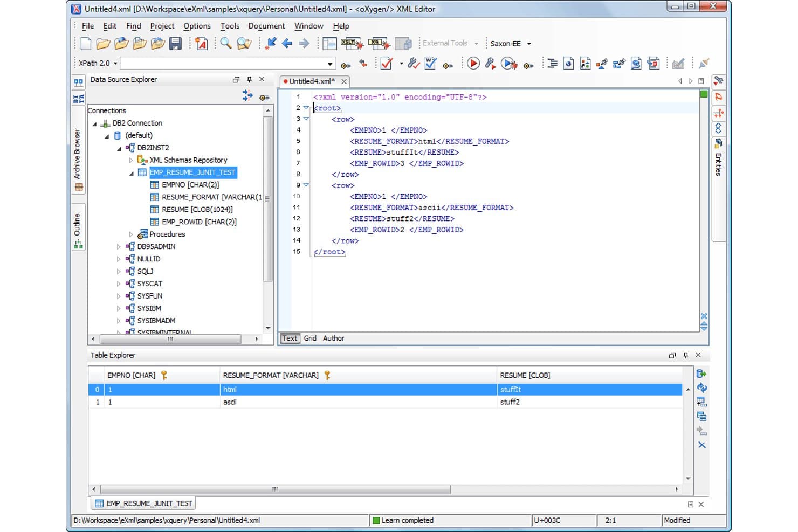Click the XPath expression input field

point(223,64)
